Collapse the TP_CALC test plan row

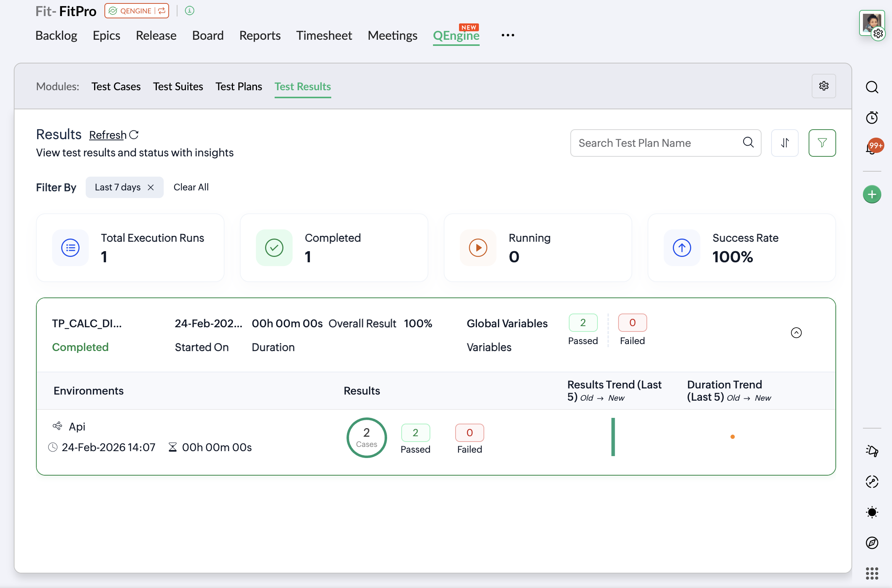click(796, 333)
